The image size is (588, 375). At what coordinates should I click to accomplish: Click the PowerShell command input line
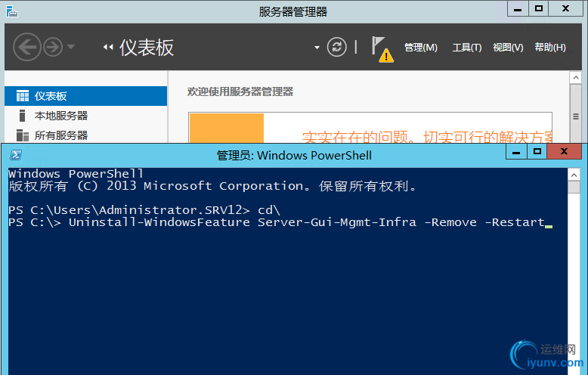point(302,222)
